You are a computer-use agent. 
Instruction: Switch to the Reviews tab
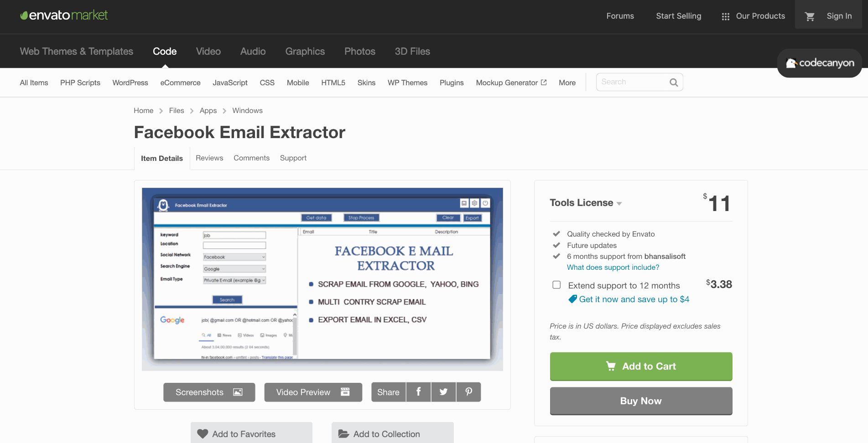point(209,158)
